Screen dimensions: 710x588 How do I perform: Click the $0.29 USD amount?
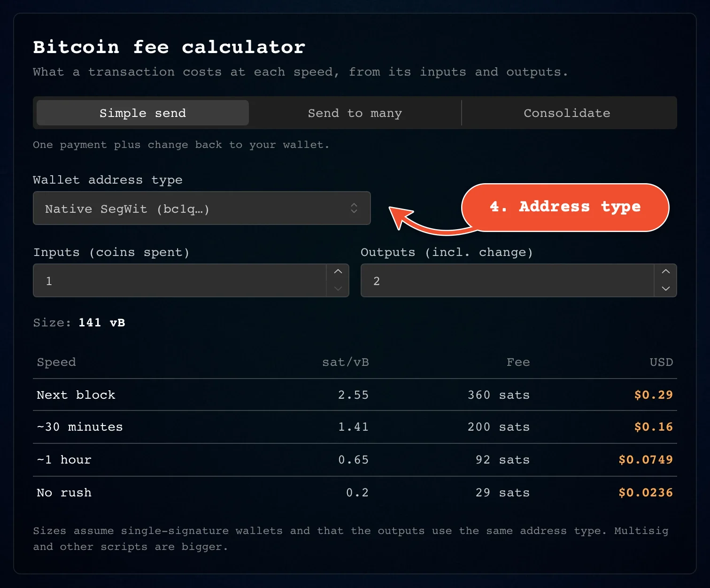(654, 395)
